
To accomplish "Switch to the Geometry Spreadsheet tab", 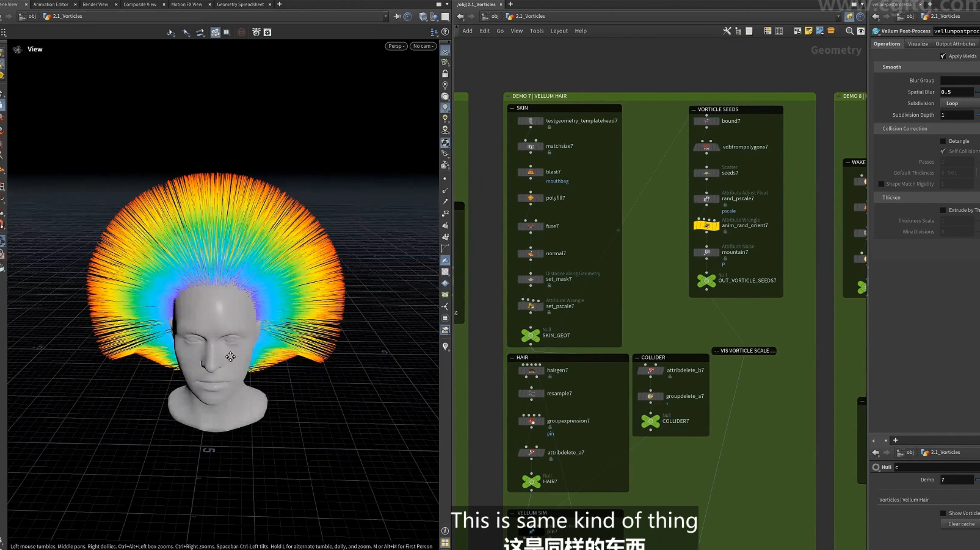I will (240, 4).
